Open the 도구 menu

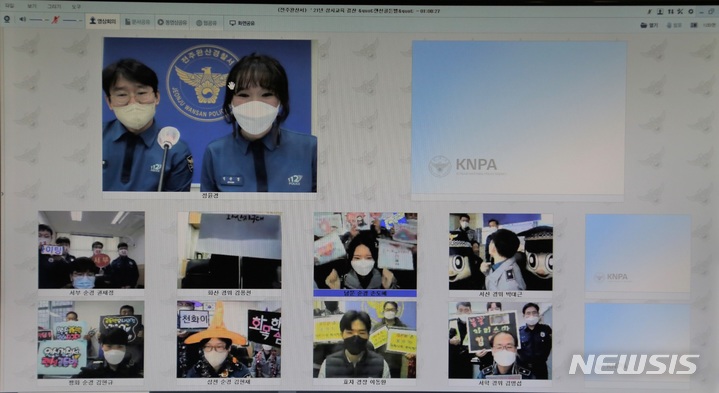coord(76,7)
